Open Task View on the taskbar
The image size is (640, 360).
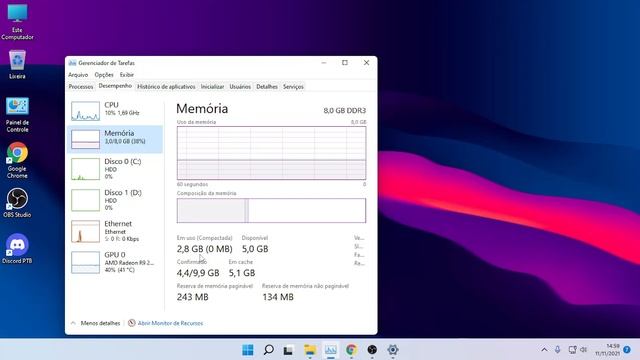[289, 350]
